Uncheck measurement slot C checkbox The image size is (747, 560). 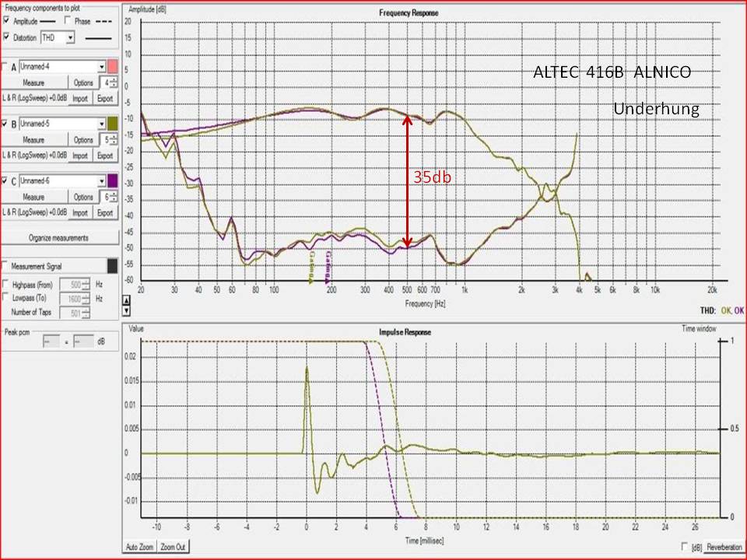coord(5,180)
